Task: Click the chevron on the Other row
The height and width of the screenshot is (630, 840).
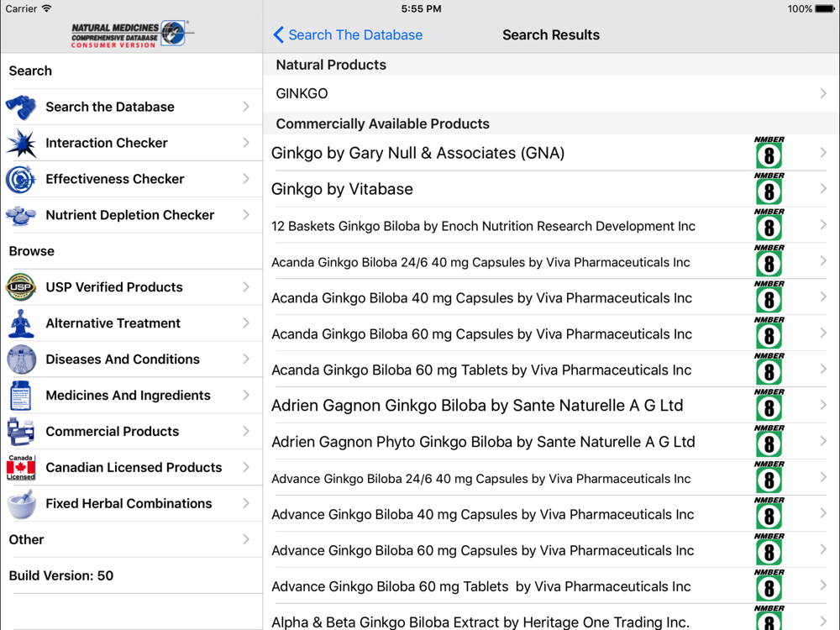Action: pos(246,539)
